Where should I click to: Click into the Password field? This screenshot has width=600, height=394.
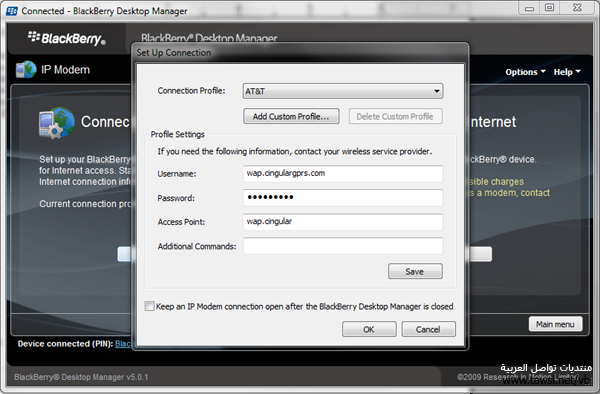tap(343, 198)
